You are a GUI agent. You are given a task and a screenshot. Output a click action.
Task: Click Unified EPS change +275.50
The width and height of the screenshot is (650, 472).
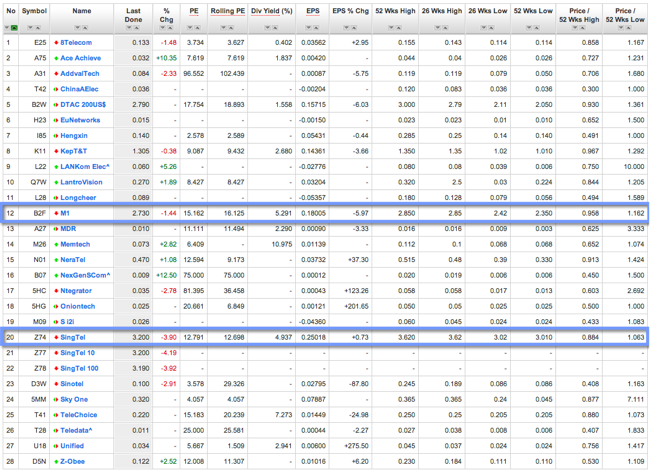pos(356,446)
